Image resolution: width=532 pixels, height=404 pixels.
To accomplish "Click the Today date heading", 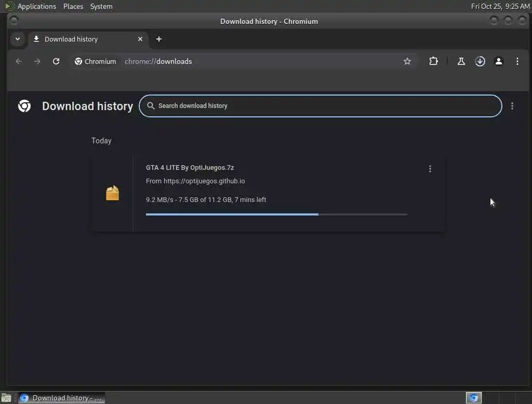I will pyautogui.click(x=101, y=141).
